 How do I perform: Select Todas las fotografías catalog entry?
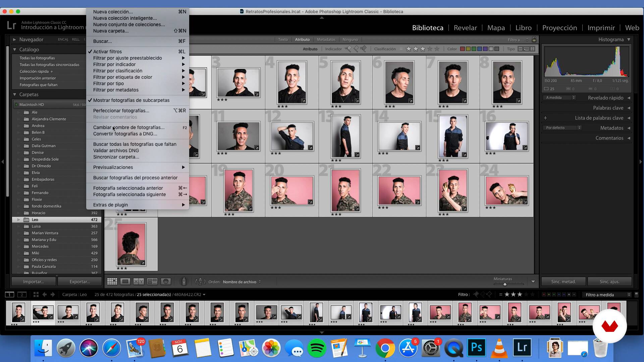point(37,58)
